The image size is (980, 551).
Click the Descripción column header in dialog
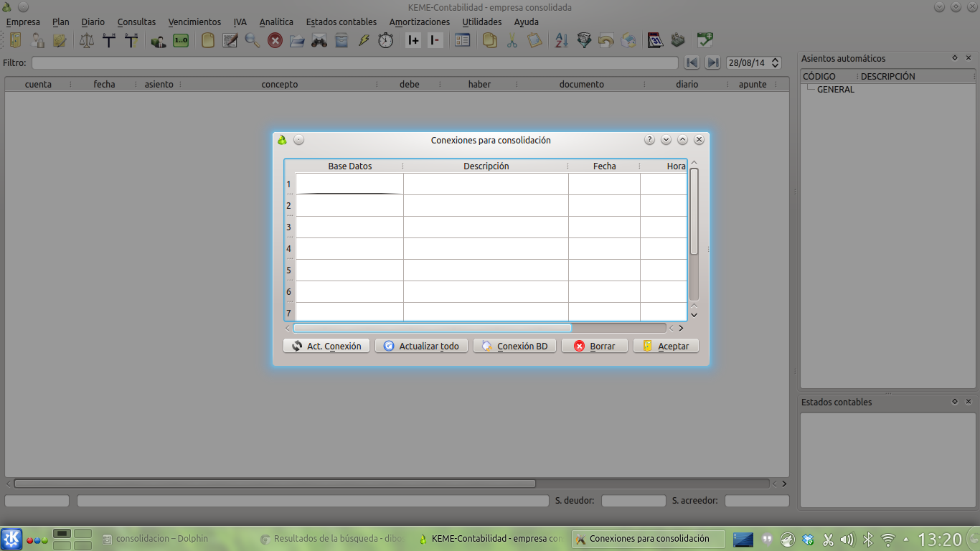486,166
